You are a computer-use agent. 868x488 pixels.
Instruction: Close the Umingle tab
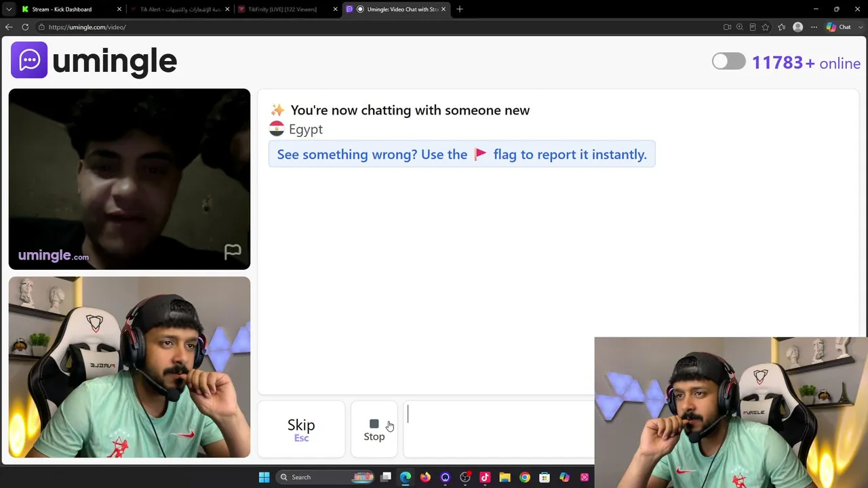[443, 9]
